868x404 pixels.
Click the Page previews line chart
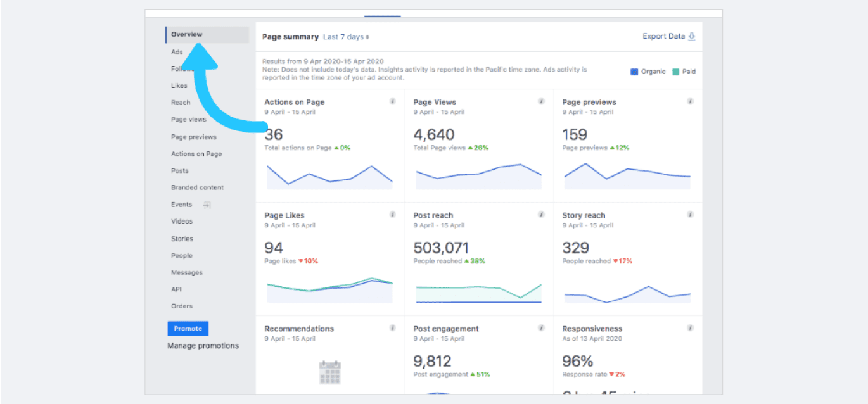628,177
